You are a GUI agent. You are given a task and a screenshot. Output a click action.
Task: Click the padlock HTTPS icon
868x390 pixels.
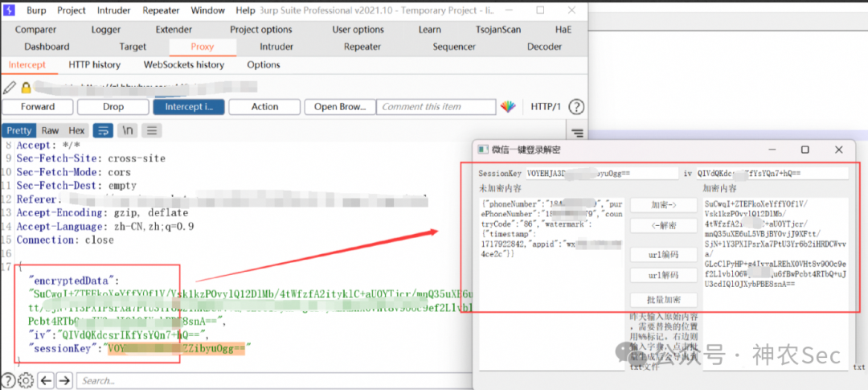(26, 88)
